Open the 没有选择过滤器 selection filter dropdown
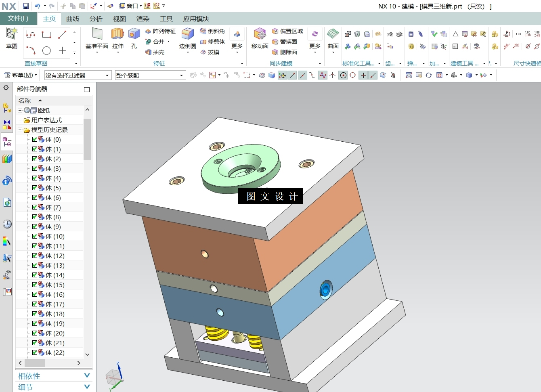541x392 pixels. pyautogui.click(x=78, y=75)
